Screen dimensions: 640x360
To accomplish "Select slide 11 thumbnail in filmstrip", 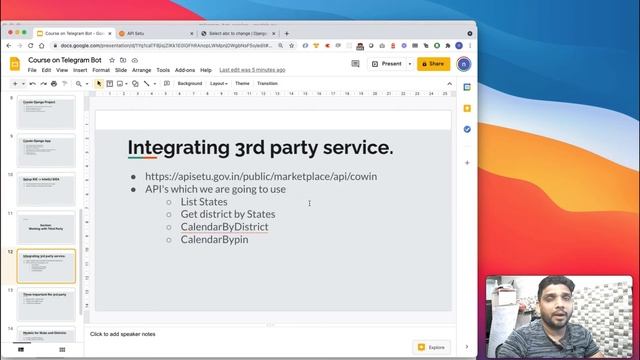I will point(46,227).
